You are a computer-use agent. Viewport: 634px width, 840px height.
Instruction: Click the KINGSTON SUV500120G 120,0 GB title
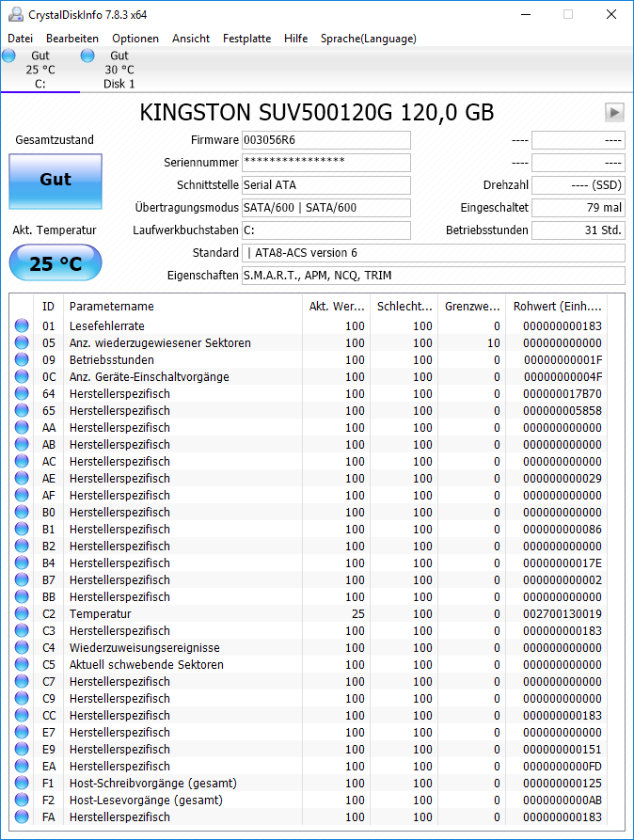point(317,113)
